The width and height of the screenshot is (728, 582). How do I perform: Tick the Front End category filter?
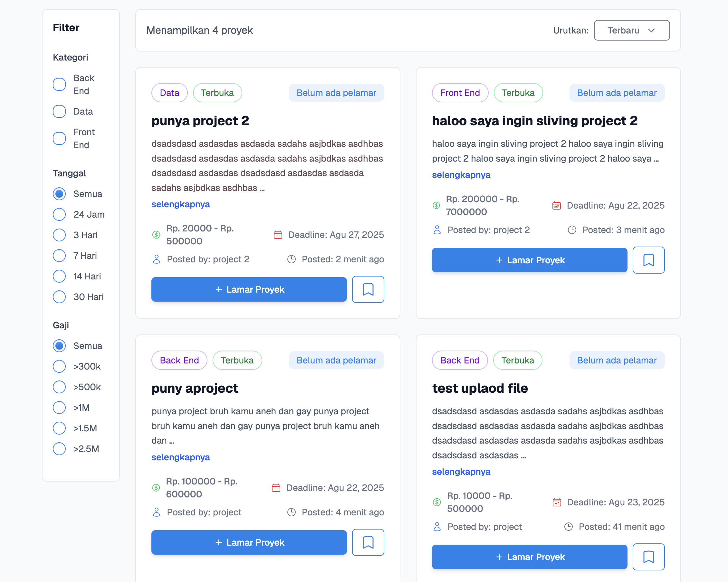(x=59, y=138)
